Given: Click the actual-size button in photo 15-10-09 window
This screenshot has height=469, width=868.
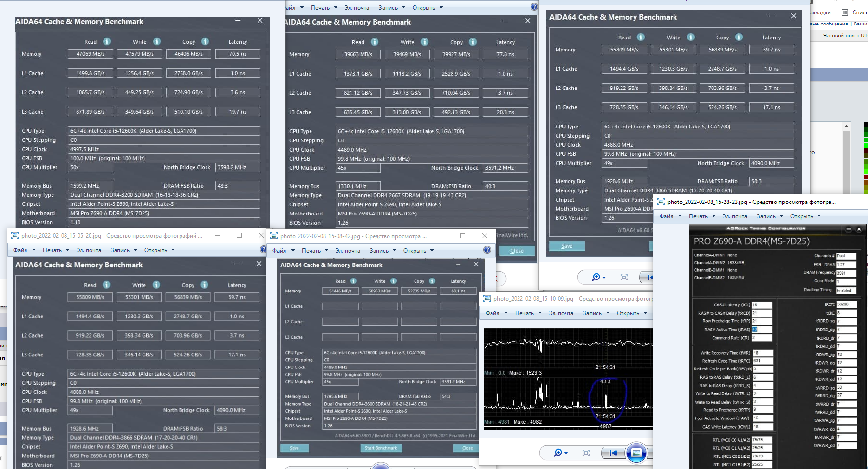Looking at the screenshot, I should point(586,453).
